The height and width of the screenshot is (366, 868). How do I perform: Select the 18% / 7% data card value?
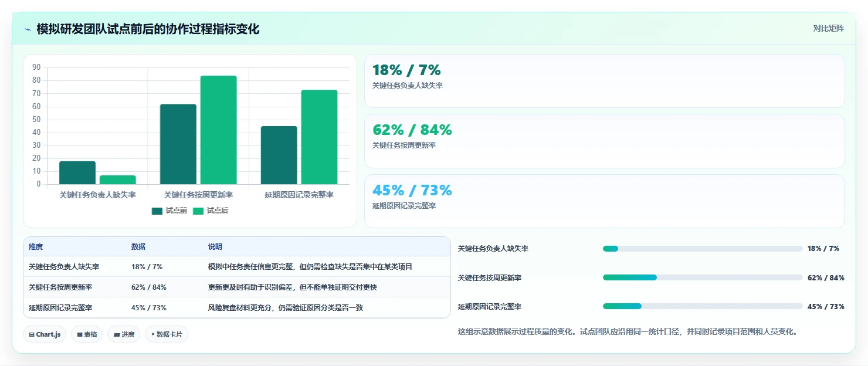click(x=406, y=70)
